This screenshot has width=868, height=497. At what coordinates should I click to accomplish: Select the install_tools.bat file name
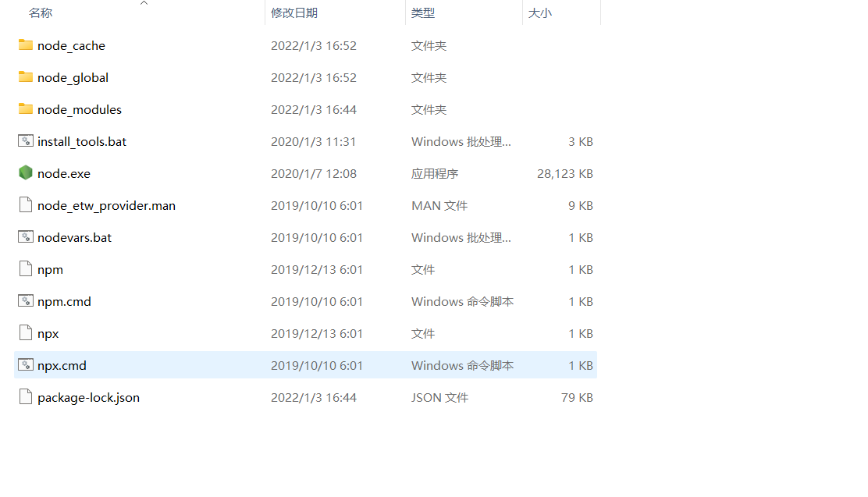82,142
